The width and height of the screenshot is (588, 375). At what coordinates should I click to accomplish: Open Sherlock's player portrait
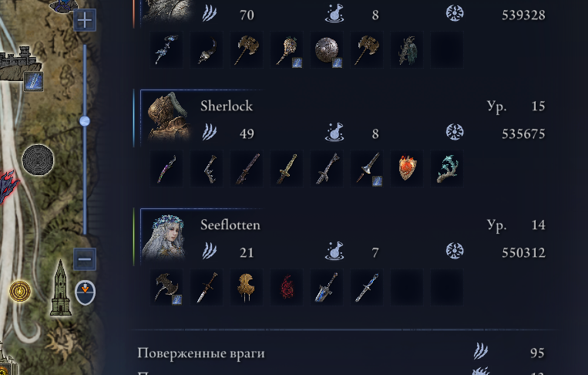click(168, 116)
